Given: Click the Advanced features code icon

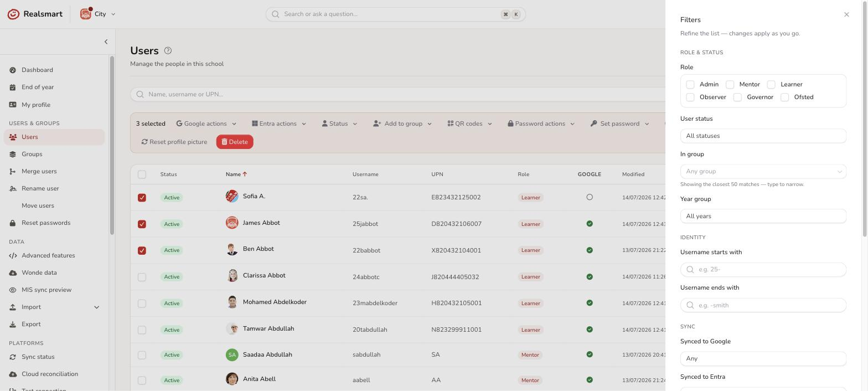Looking at the screenshot, I should (x=13, y=255).
